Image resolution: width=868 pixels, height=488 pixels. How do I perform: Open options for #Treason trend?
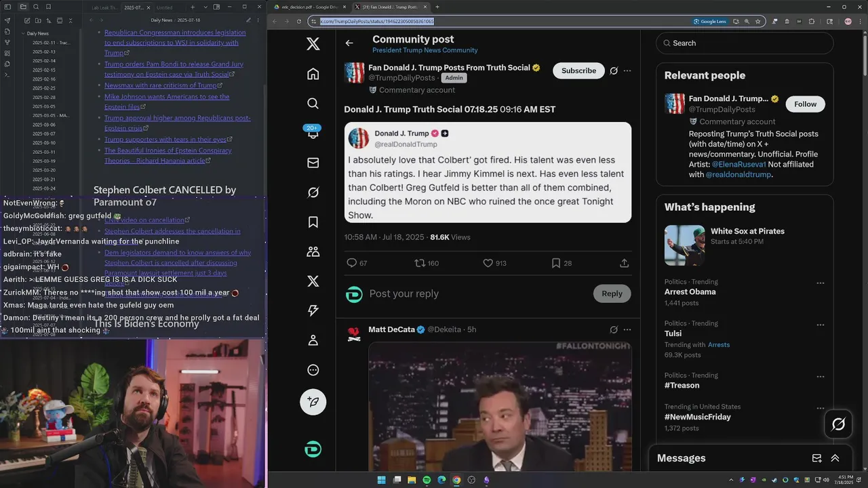(820, 377)
